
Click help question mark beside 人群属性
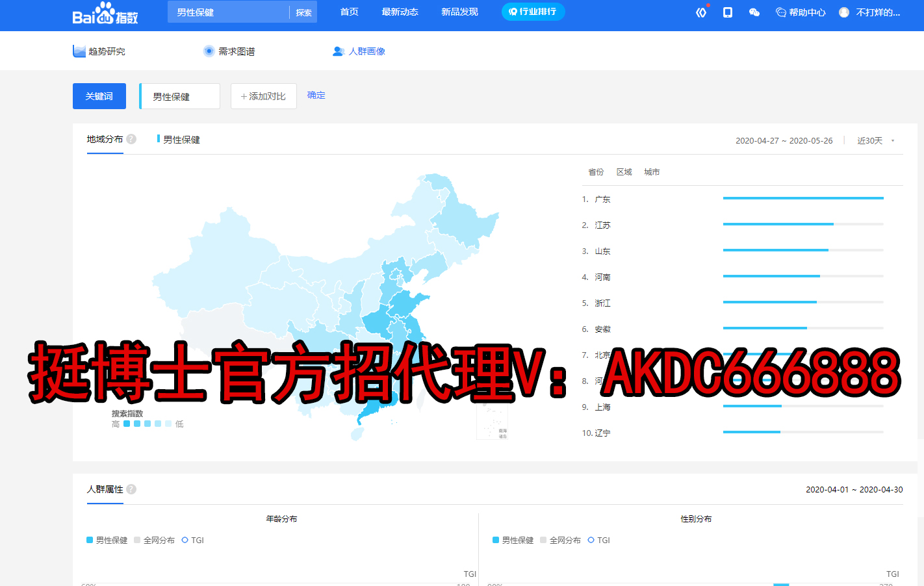click(131, 489)
